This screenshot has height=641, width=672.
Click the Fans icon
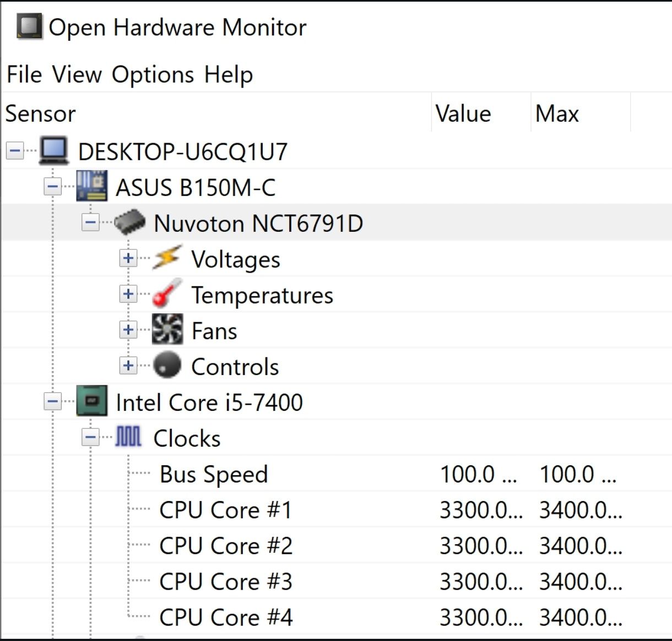pos(167,329)
